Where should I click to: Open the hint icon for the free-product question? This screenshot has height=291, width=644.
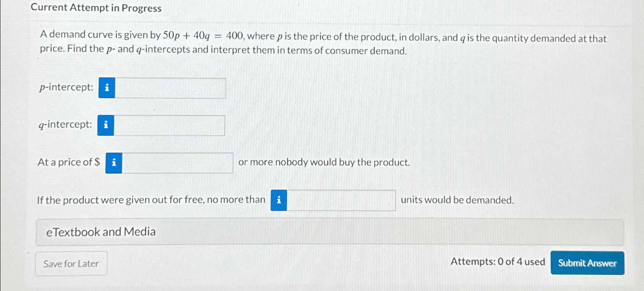pyautogui.click(x=279, y=200)
